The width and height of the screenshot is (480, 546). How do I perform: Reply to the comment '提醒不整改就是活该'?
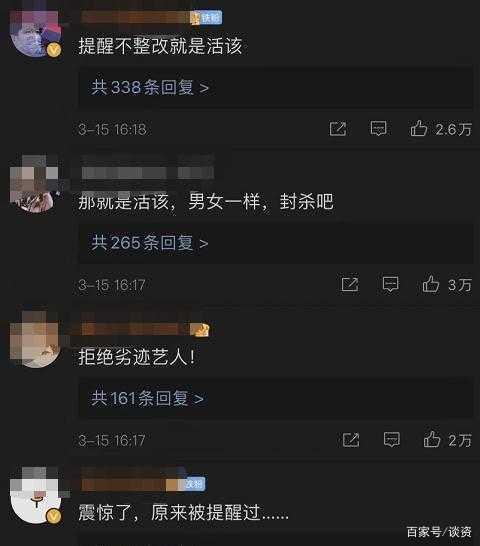click(378, 129)
